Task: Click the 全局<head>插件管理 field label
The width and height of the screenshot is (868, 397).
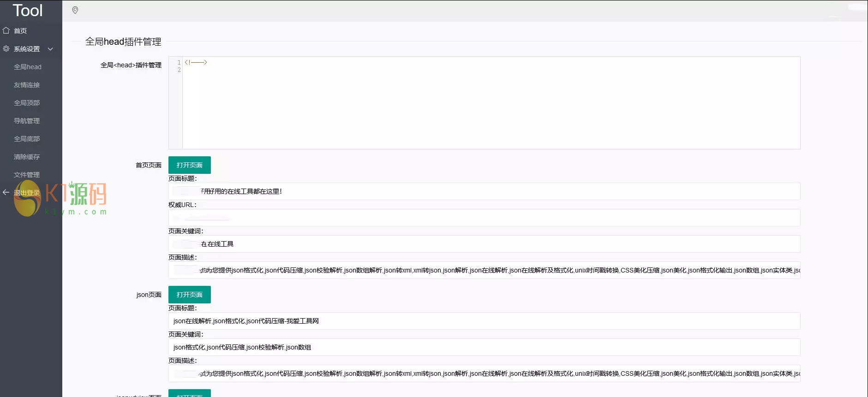Action: click(x=131, y=65)
